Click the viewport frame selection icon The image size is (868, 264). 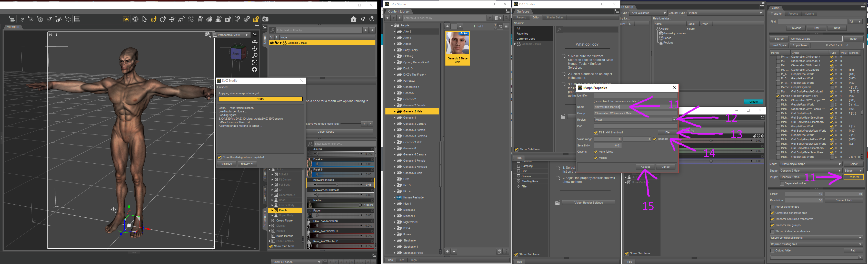tap(255, 62)
